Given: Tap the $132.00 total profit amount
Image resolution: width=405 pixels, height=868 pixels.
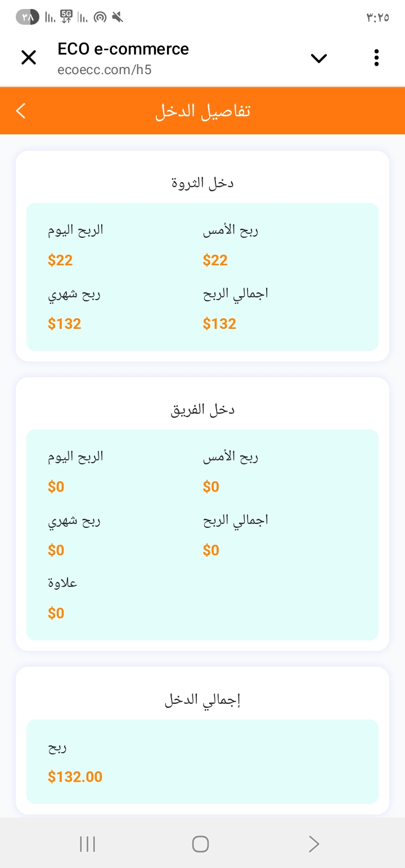Looking at the screenshot, I should coord(75,777).
